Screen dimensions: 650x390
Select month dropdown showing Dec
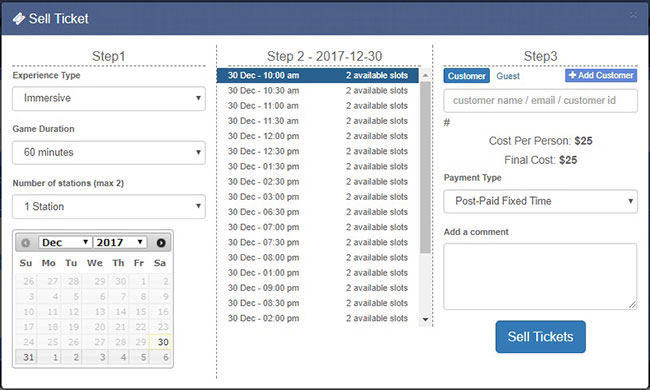point(65,242)
